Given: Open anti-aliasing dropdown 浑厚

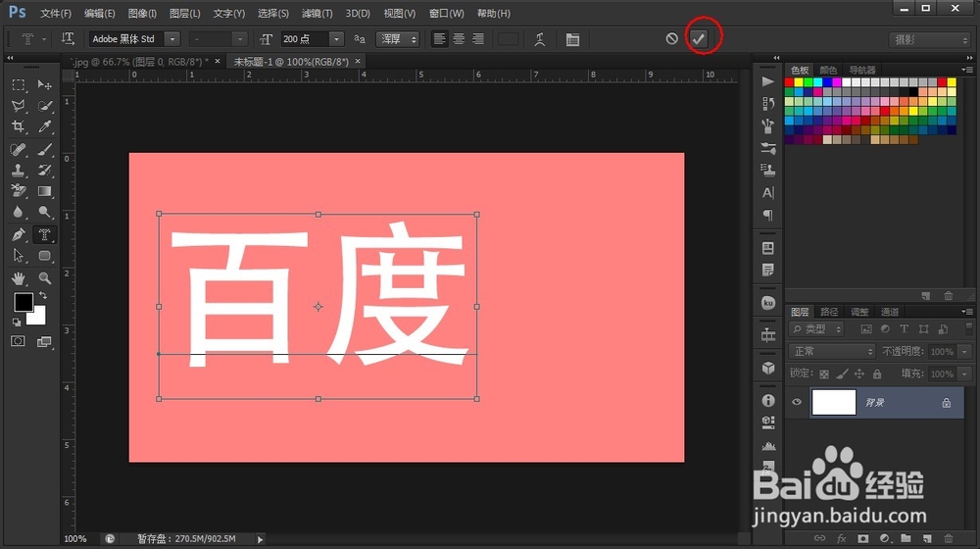Looking at the screenshot, I should (x=398, y=39).
